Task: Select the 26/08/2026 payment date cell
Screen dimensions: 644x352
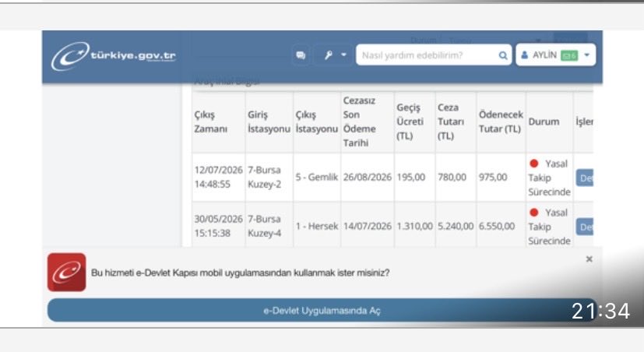Action: 368,178
